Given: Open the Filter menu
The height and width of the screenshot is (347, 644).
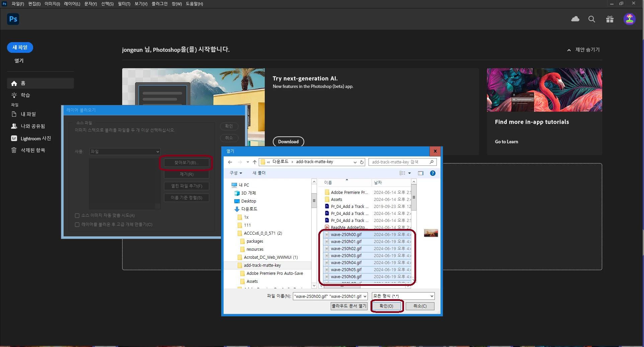Looking at the screenshot, I should point(124,4).
